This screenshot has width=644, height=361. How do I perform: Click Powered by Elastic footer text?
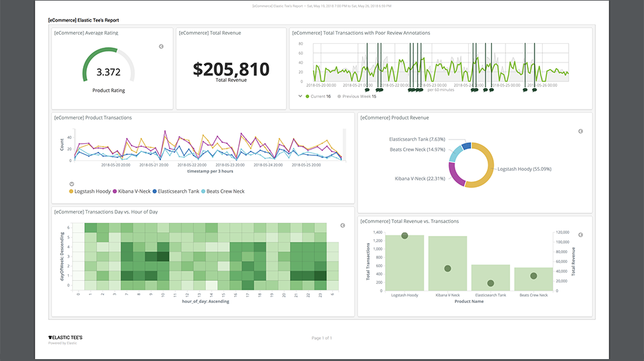click(x=62, y=343)
